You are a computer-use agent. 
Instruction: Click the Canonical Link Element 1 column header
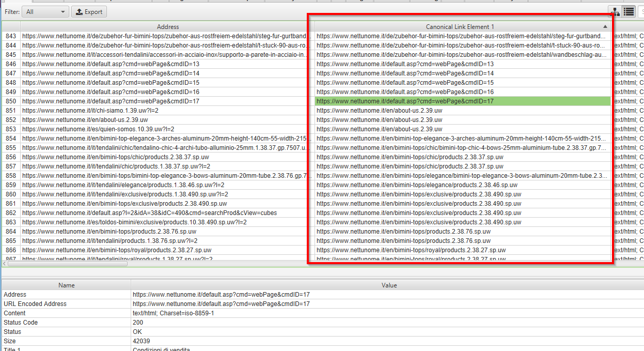[x=460, y=26]
